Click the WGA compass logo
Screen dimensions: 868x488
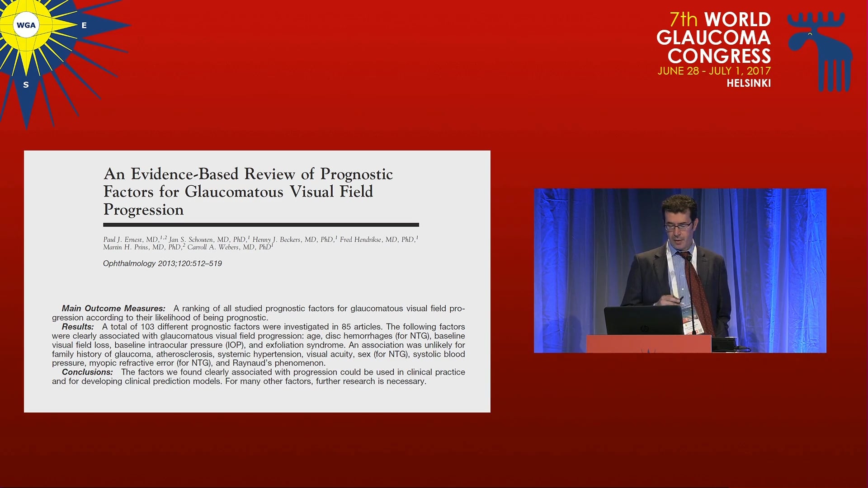26,25
